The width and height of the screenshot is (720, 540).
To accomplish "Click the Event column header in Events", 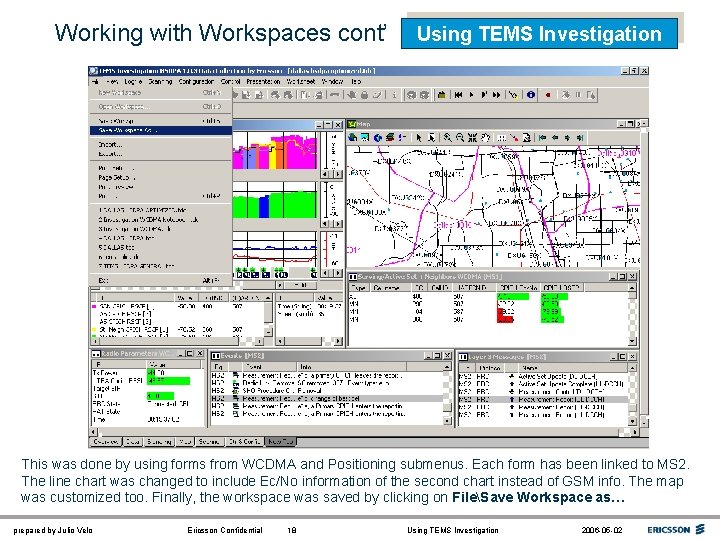I will (x=269, y=367).
